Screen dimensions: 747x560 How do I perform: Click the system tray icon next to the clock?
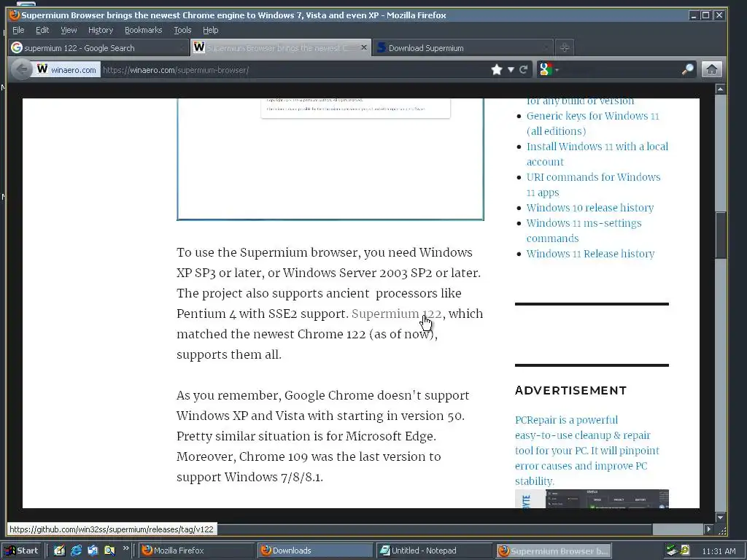pyautogui.click(x=685, y=550)
